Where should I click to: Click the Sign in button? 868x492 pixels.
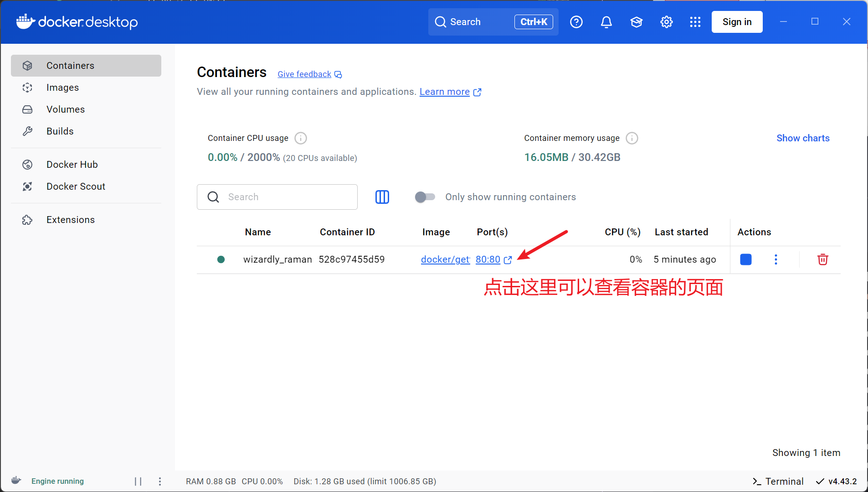point(736,21)
